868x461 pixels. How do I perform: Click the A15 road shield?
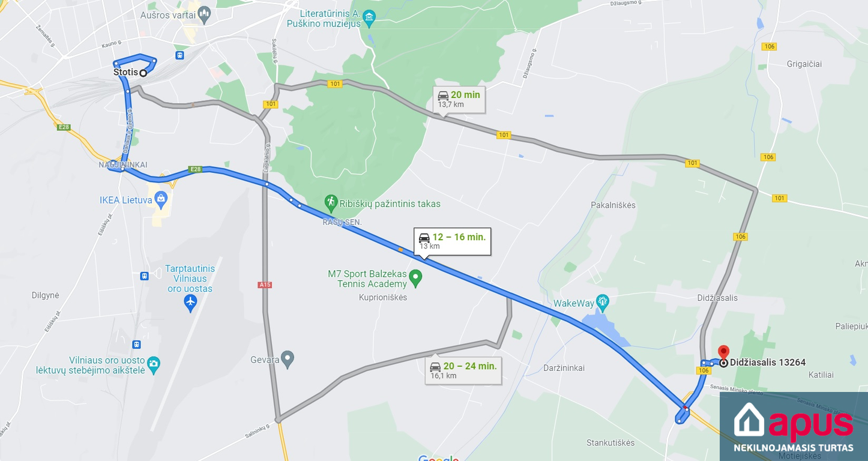coord(265,285)
